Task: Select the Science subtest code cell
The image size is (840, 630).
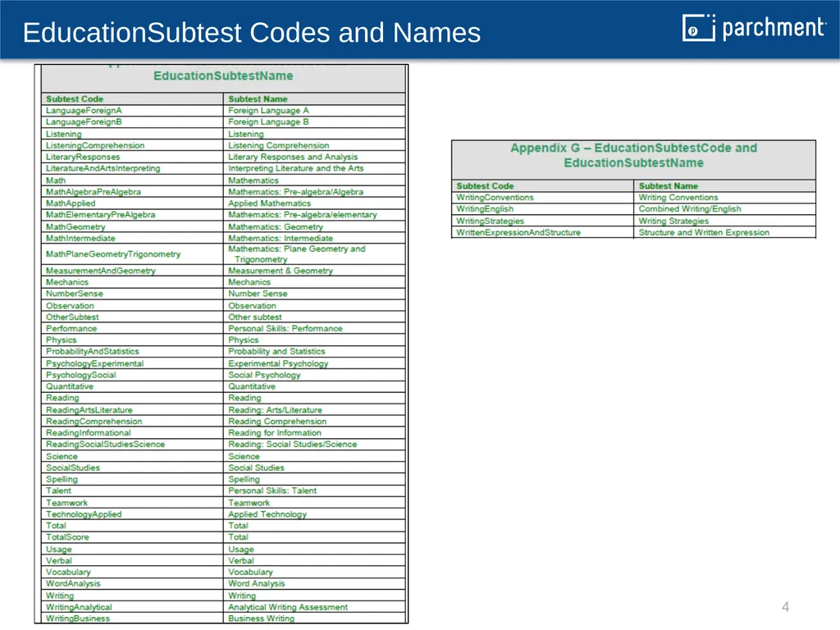Action: click(132, 456)
